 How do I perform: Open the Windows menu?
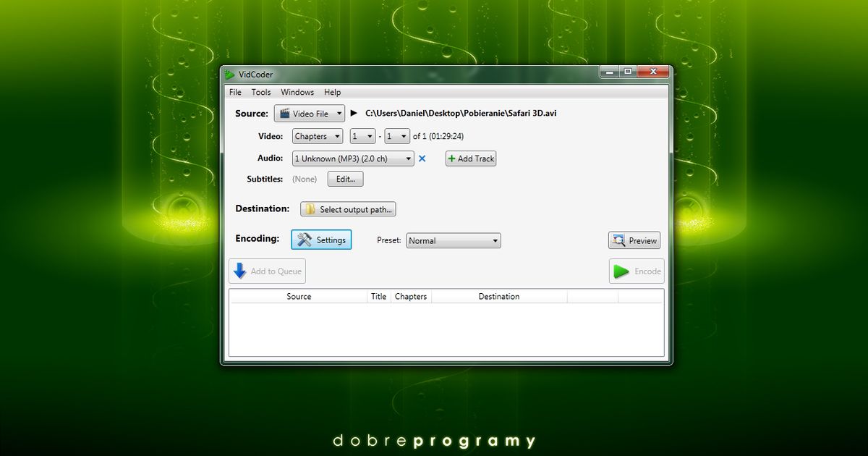click(x=297, y=92)
